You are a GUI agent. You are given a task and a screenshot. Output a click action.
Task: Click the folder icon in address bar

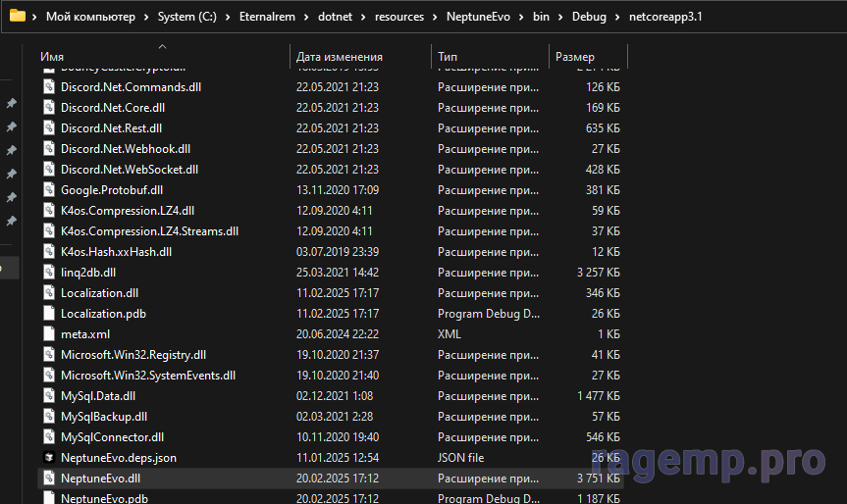click(x=17, y=17)
